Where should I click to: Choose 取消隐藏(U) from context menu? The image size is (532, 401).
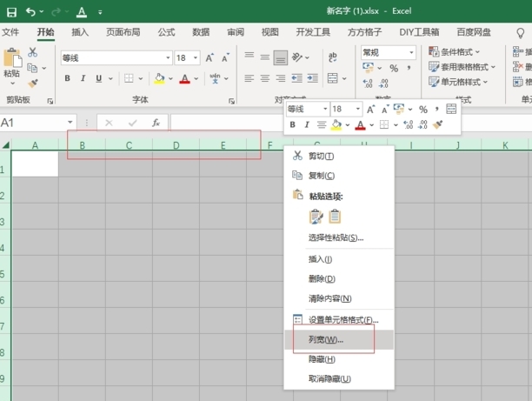(x=339, y=378)
